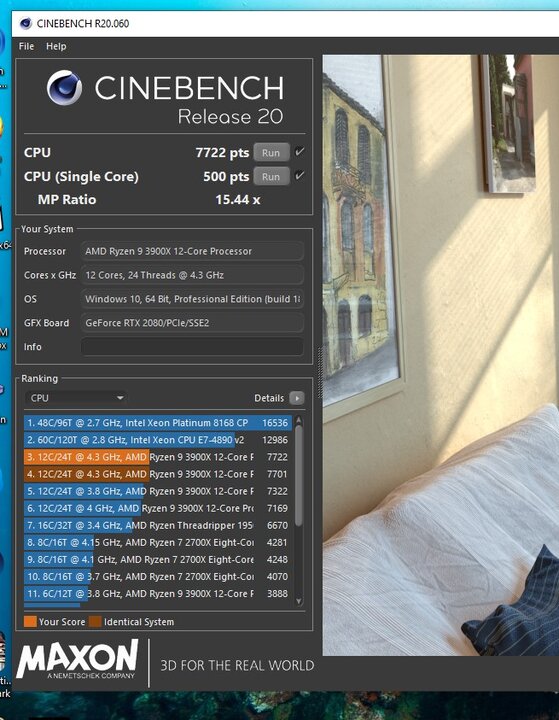Click the MAXON logo

coord(77,659)
